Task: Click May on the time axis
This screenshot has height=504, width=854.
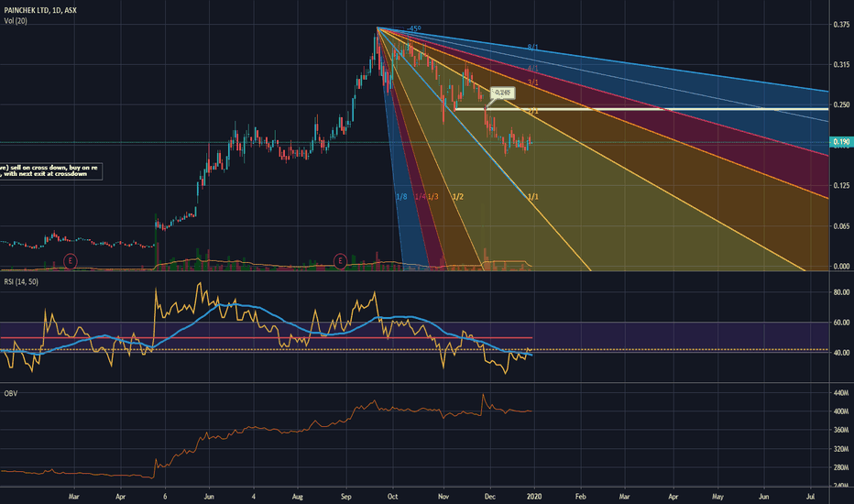Action: (x=717, y=497)
